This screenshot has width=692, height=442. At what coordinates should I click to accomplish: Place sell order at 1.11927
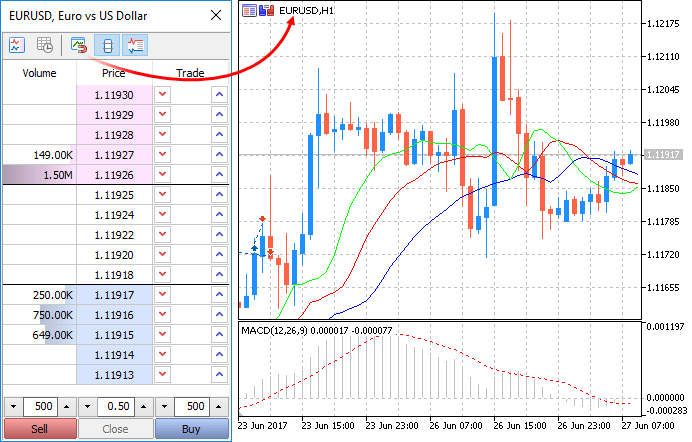pyautogui.click(x=162, y=154)
